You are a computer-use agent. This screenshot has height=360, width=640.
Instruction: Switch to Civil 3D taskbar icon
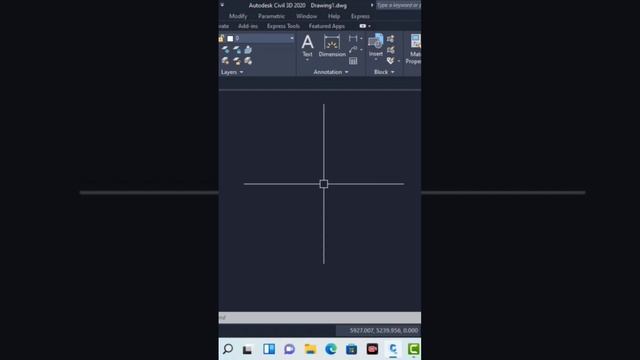[393, 349]
